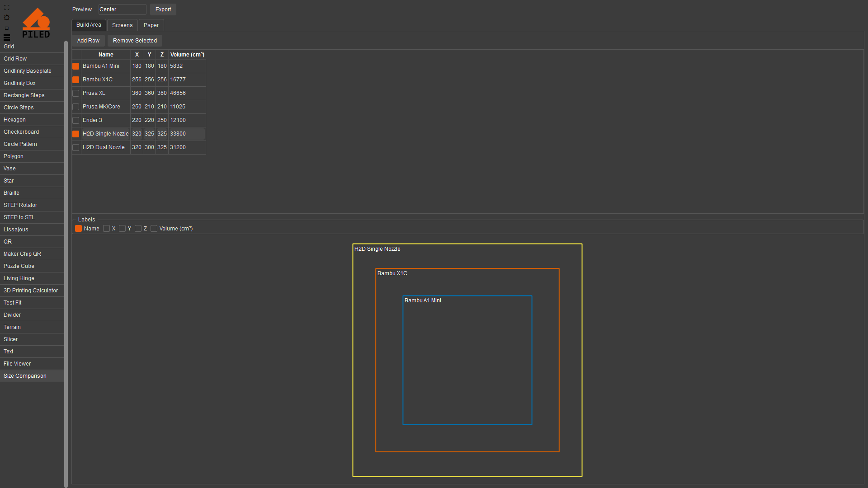Open the Divider tool
Viewport: 868px width, 488px height.
(x=32, y=315)
